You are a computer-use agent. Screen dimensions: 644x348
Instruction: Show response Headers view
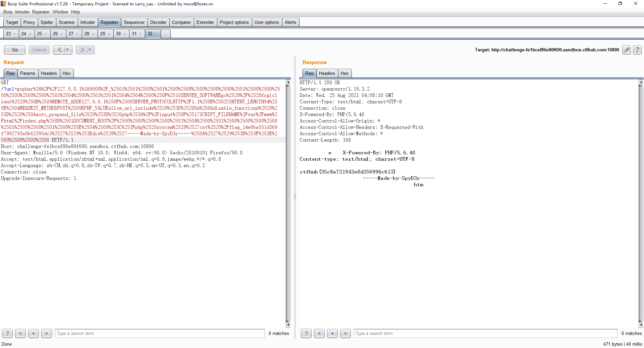point(327,73)
